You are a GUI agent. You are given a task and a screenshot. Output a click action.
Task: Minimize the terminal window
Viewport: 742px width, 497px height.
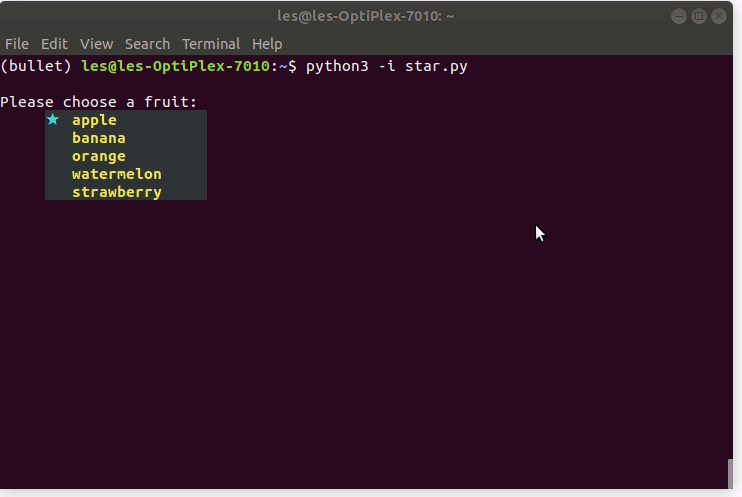click(680, 16)
